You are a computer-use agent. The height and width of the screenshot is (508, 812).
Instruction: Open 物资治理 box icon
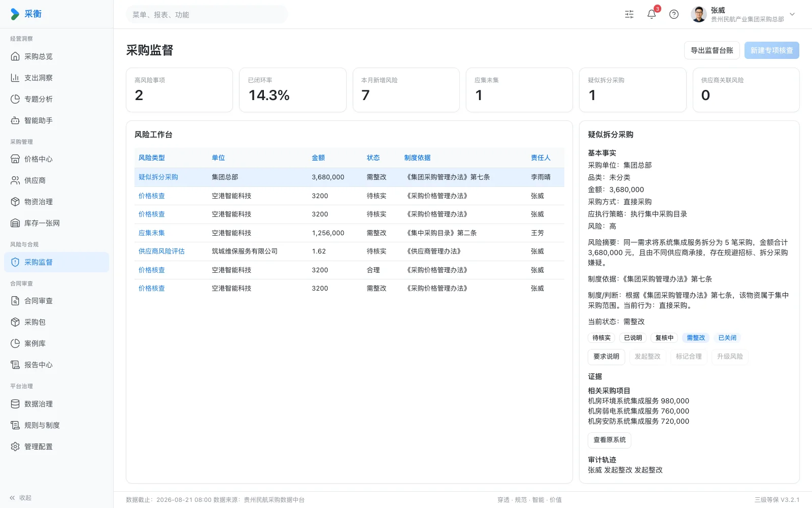[x=15, y=202]
